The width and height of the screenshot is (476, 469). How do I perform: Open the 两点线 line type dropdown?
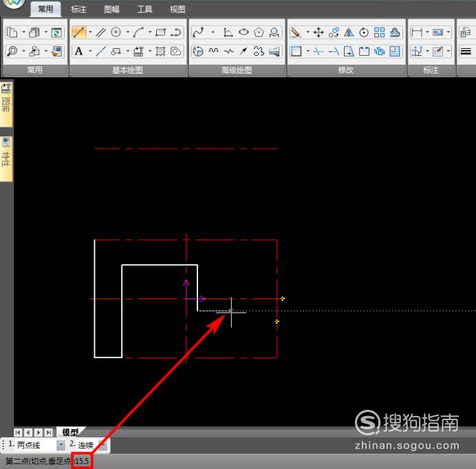(x=61, y=445)
